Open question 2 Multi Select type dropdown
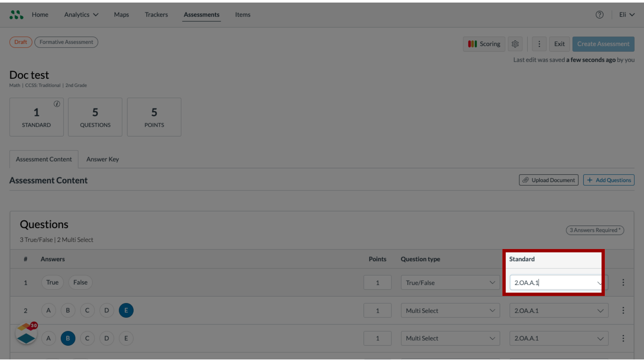The width and height of the screenshot is (644, 362). click(450, 311)
